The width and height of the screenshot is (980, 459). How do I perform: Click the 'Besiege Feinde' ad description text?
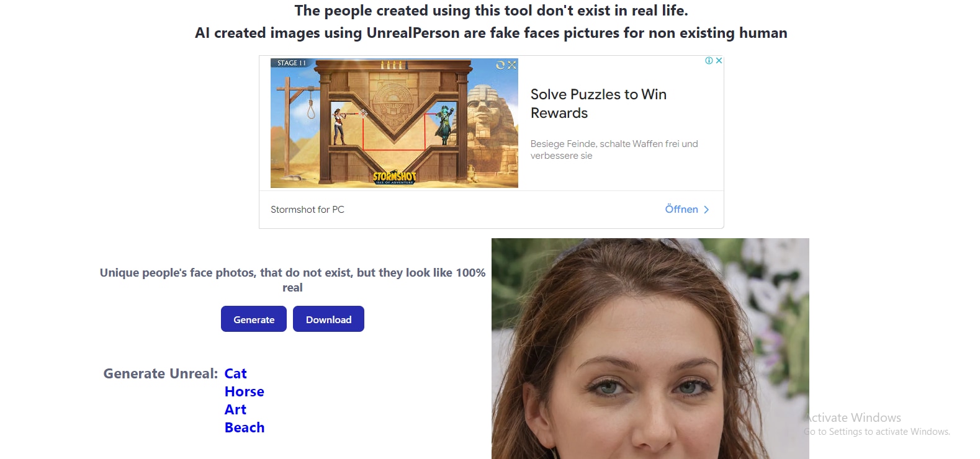(614, 149)
